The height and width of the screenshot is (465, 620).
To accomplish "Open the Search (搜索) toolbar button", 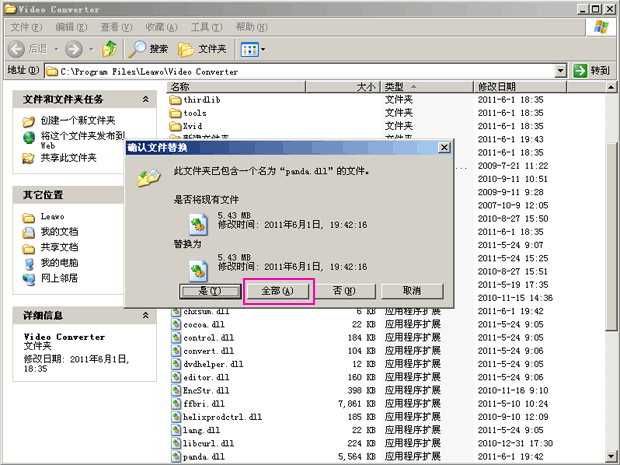I will 149,49.
